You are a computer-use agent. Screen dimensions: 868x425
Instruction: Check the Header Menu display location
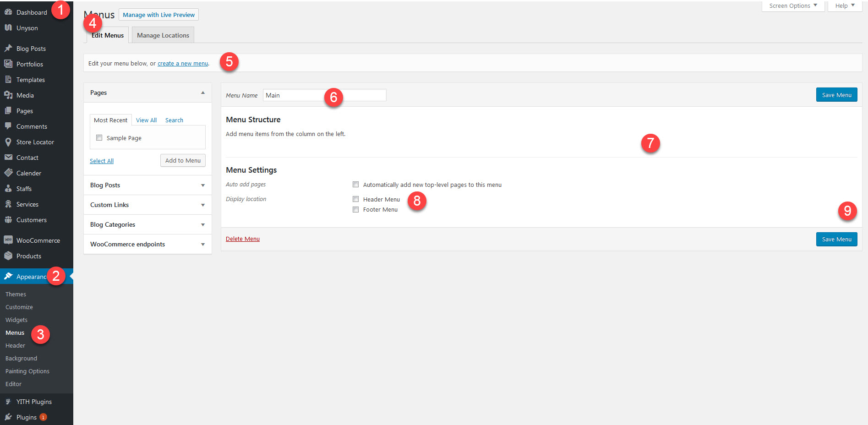356,199
